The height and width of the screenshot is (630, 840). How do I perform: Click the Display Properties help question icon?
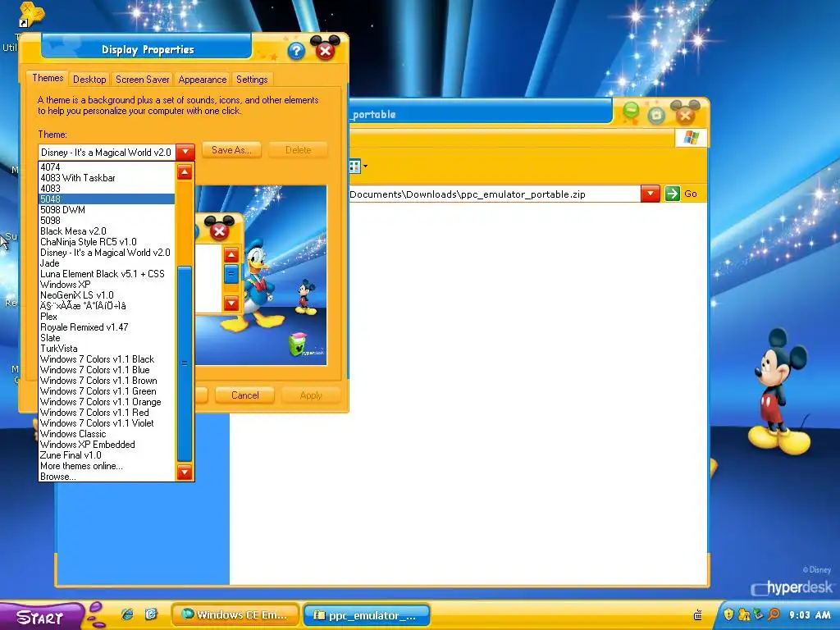[x=295, y=51]
